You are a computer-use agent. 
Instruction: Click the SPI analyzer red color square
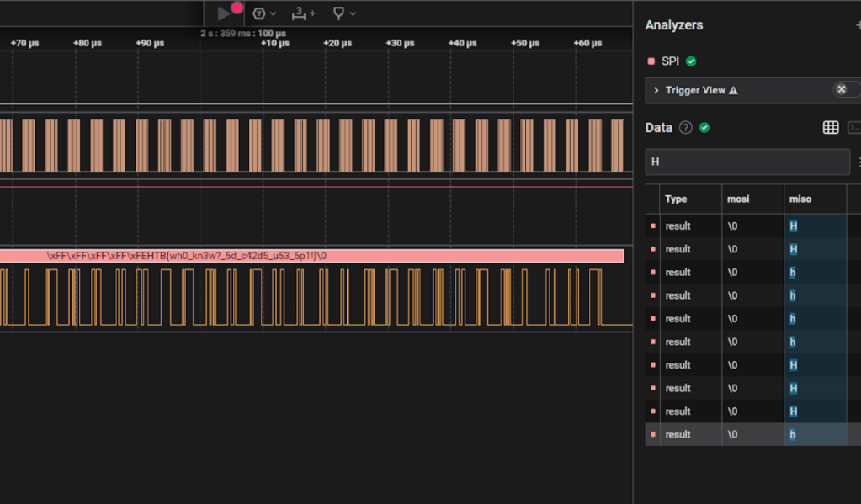click(651, 61)
